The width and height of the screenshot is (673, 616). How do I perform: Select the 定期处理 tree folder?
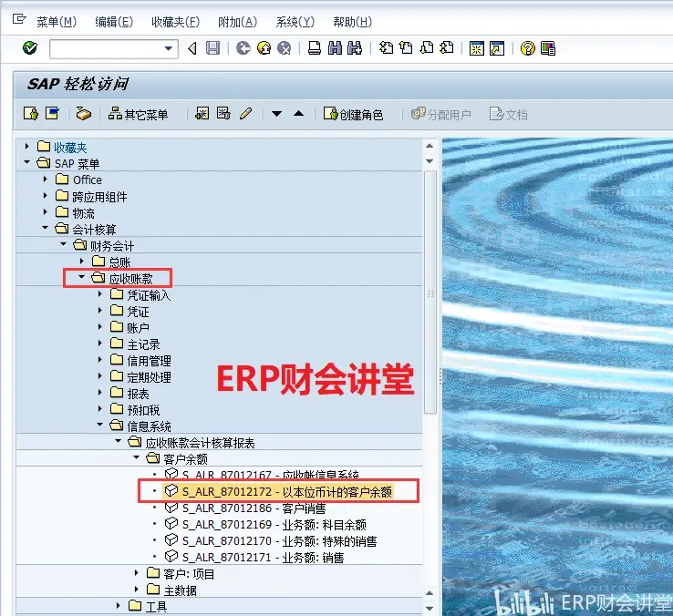click(x=140, y=376)
